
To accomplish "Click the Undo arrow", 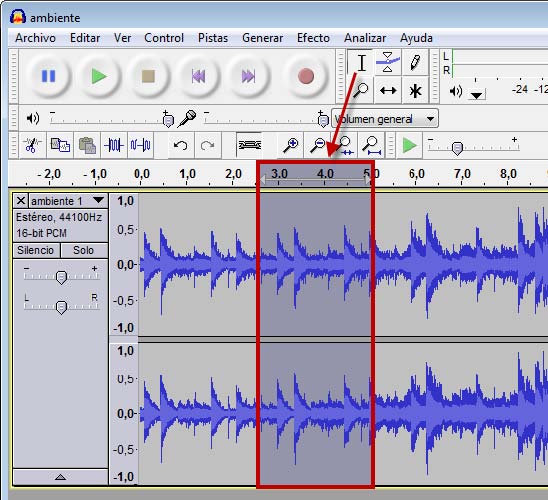I will tap(180, 145).
